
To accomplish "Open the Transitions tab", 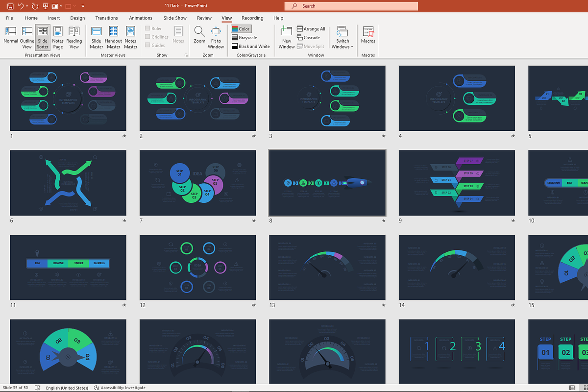I will coord(107,18).
